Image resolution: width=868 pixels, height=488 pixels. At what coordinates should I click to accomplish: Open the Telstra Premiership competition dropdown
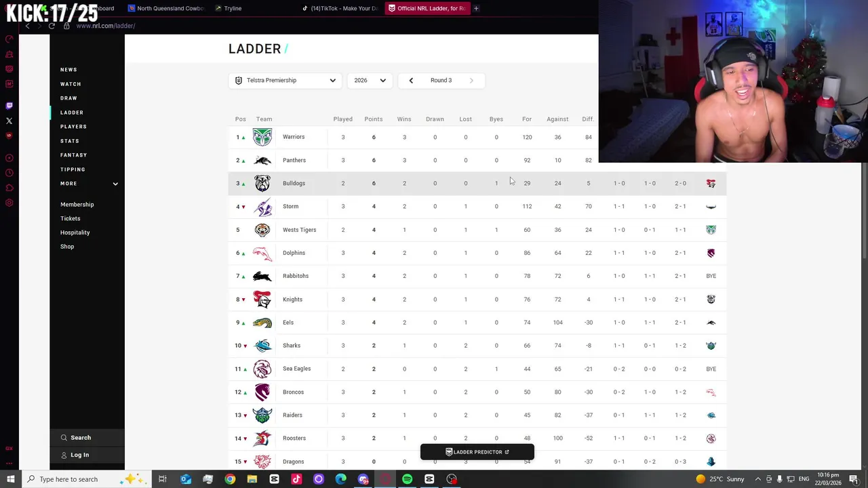285,80
